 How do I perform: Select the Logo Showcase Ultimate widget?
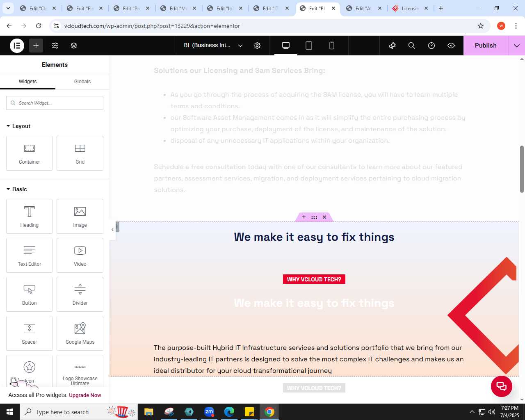80,371
